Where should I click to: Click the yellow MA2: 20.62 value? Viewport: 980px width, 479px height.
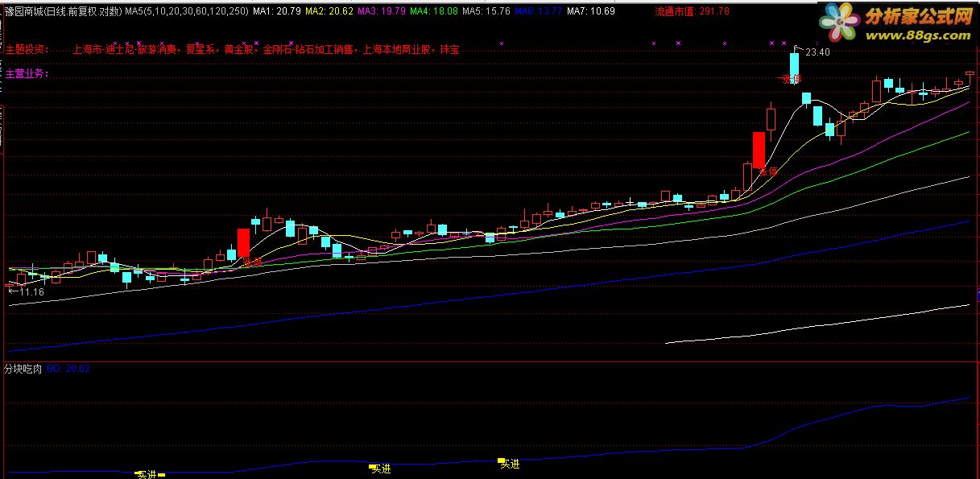point(330,11)
